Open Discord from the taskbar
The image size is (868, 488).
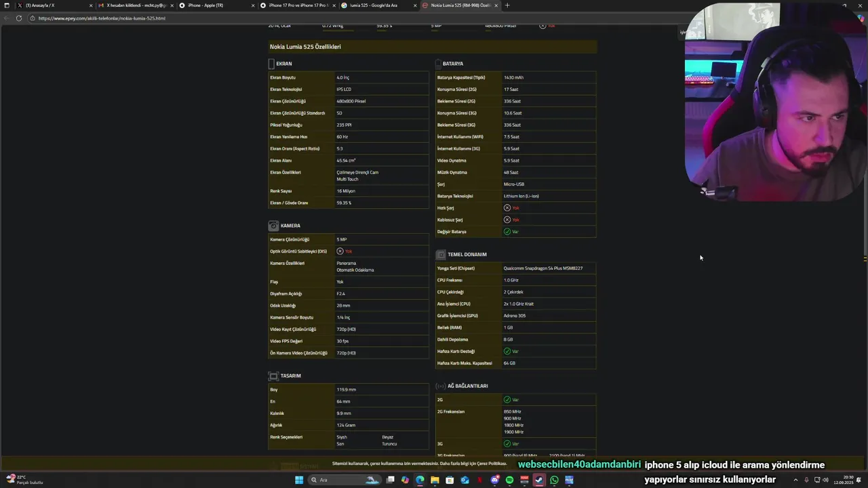494,480
